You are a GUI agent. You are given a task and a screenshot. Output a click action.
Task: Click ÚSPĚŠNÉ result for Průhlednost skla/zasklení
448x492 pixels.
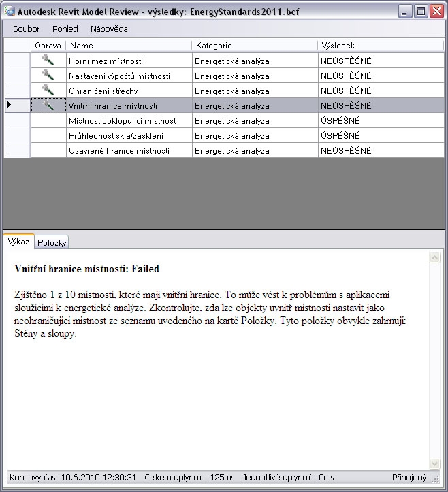[381, 136]
